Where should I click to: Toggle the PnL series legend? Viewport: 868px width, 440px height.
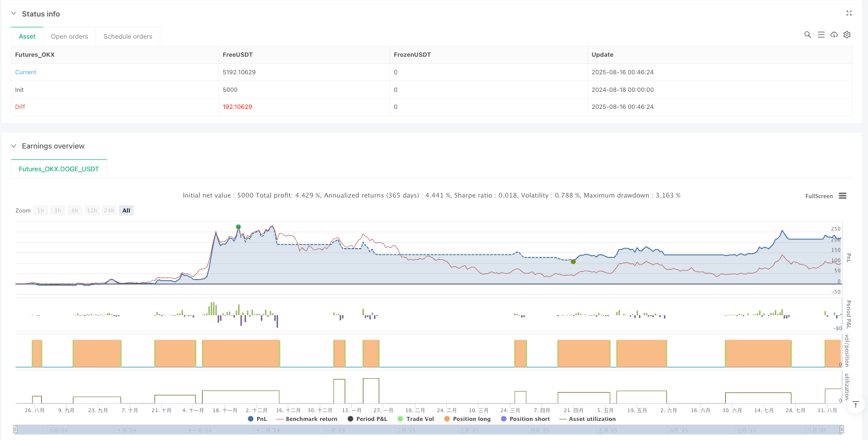coord(258,419)
